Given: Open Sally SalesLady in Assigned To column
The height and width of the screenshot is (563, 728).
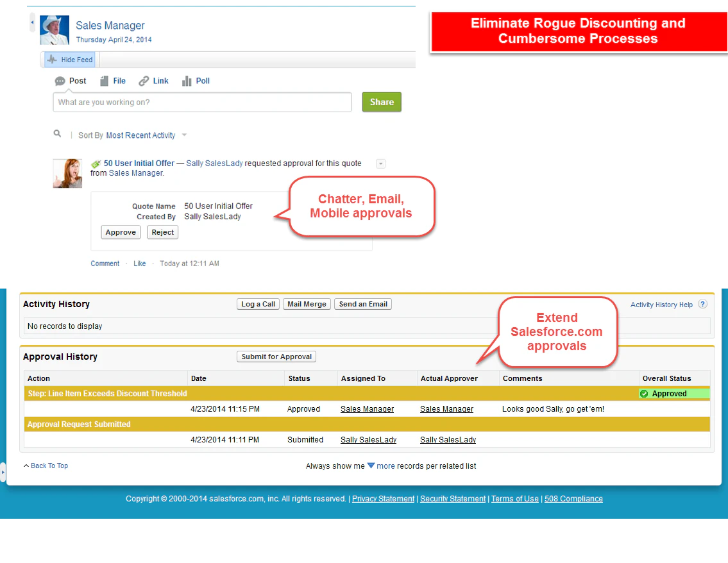Looking at the screenshot, I should pos(369,439).
